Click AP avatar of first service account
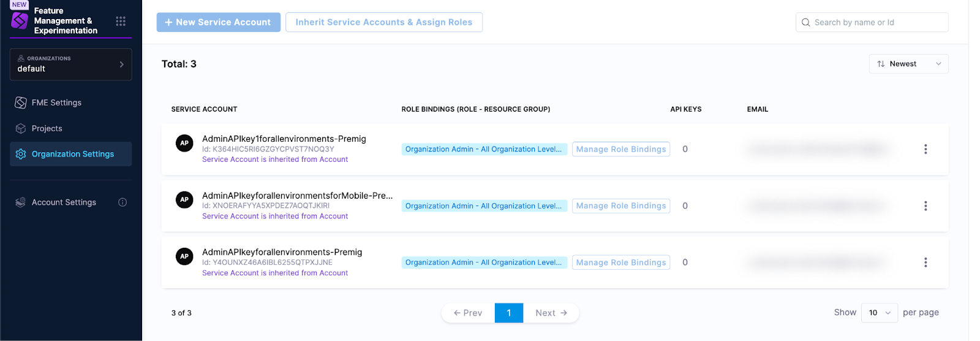 [184, 144]
